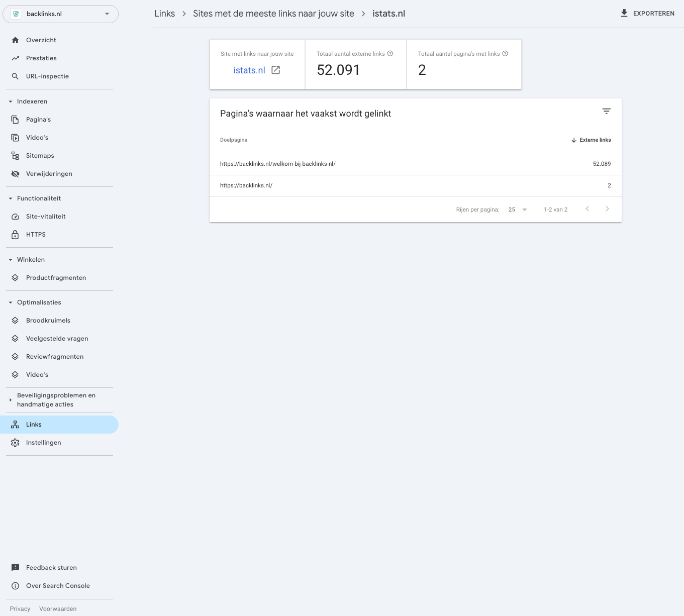Open Instellingen via the gear icon
This screenshot has width=684, height=616.
tap(16, 442)
